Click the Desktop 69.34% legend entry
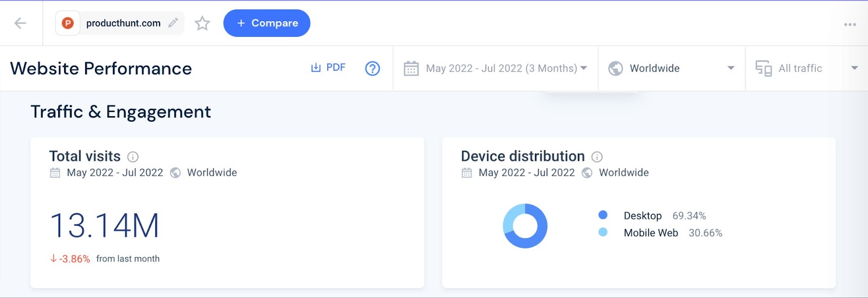Image resolution: width=868 pixels, height=298 pixels. click(x=652, y=215)
